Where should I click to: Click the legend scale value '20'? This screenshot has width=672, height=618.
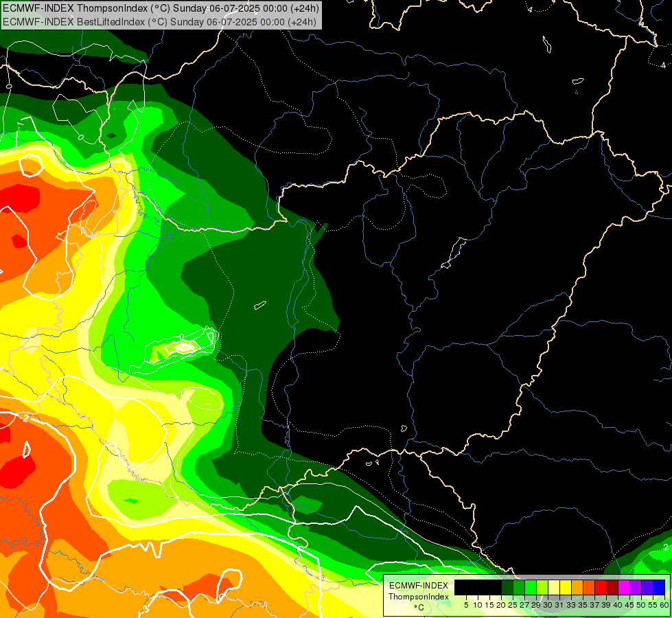point(501,605)
